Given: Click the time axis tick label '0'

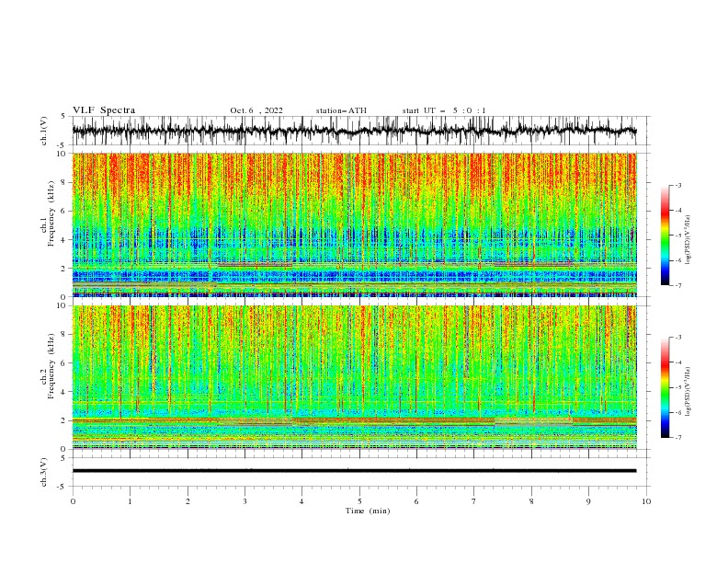Looking at the screenshot, I should tap(73, 501).
